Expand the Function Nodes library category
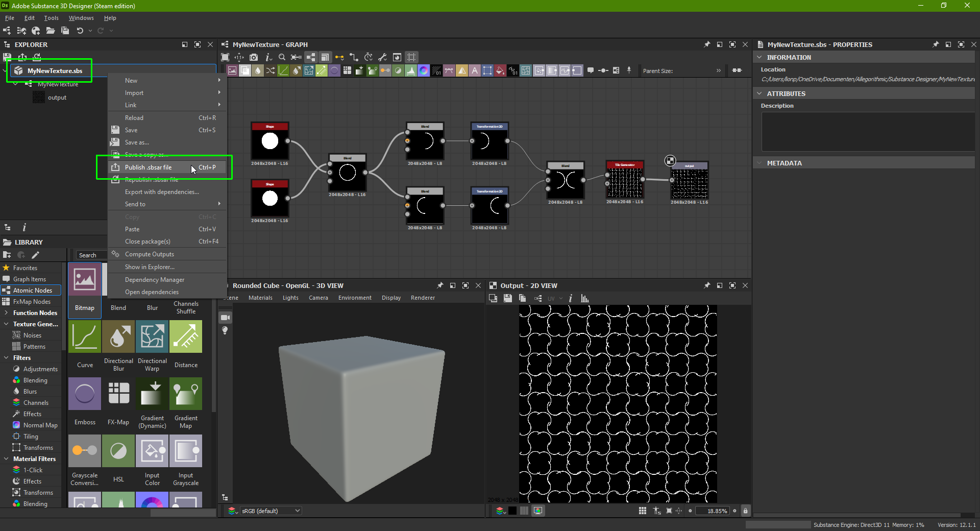The width and height of the screenshot is (980, 531). (x=6, y=313)
